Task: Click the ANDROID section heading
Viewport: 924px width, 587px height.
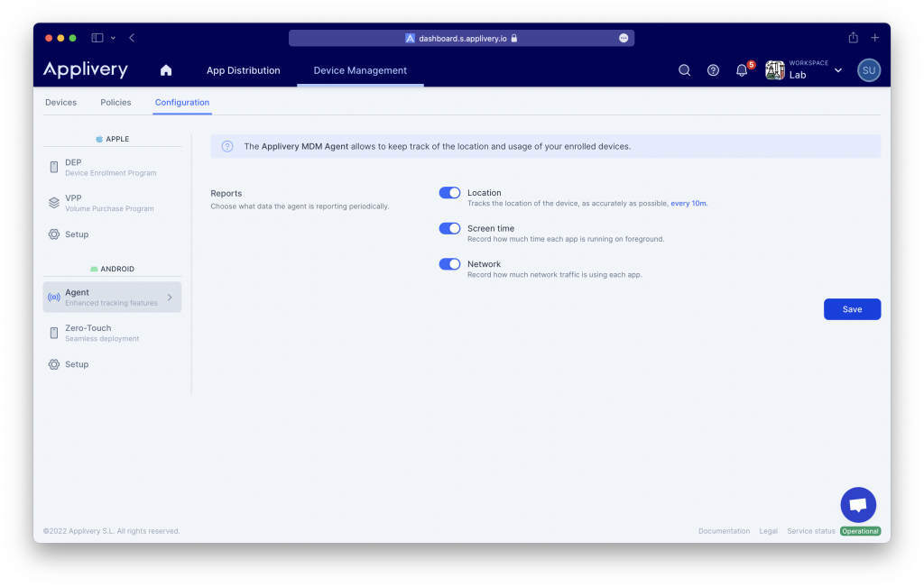Action: tap(112, 269)
